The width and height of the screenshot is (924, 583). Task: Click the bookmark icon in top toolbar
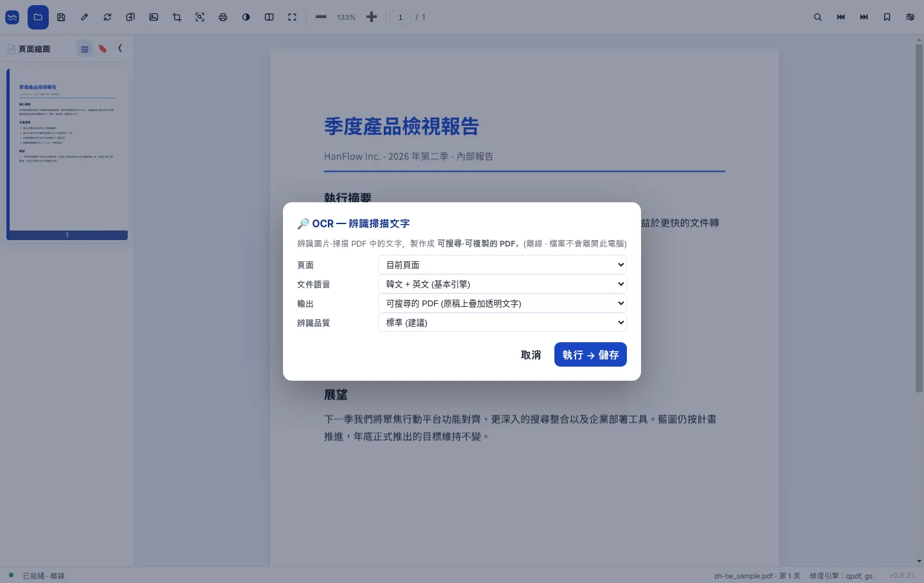click(x=887, y=17)
